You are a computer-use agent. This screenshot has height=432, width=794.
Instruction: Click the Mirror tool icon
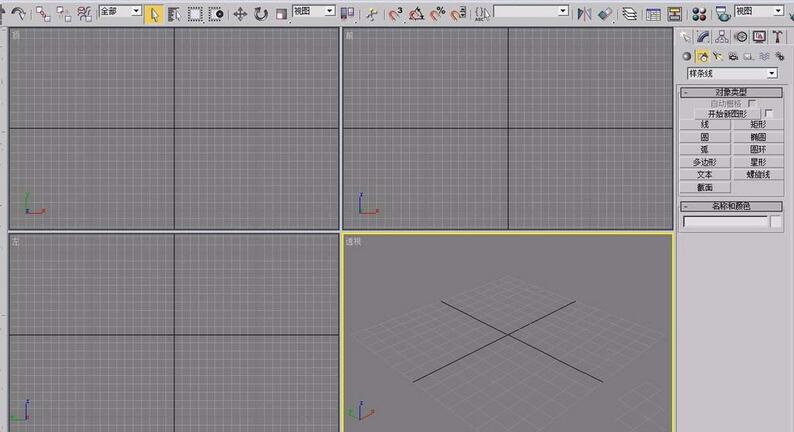point(584,15)
